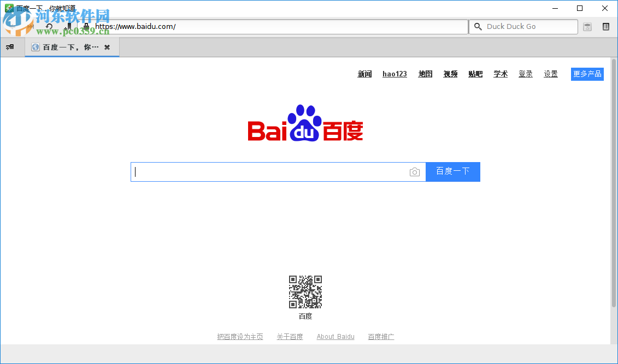Open the About Baidu link
This screenshot has width=618, height=364.
335,336
